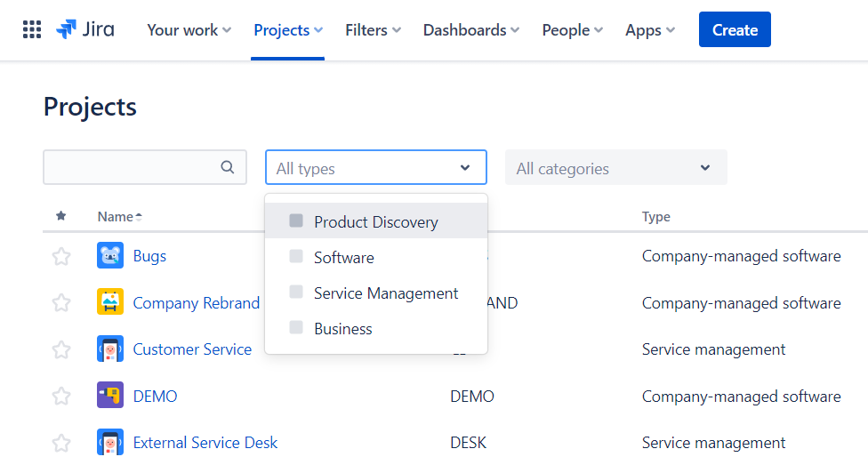Sort by the star column header
Screen dimensions: 868x465
(60, 216)
